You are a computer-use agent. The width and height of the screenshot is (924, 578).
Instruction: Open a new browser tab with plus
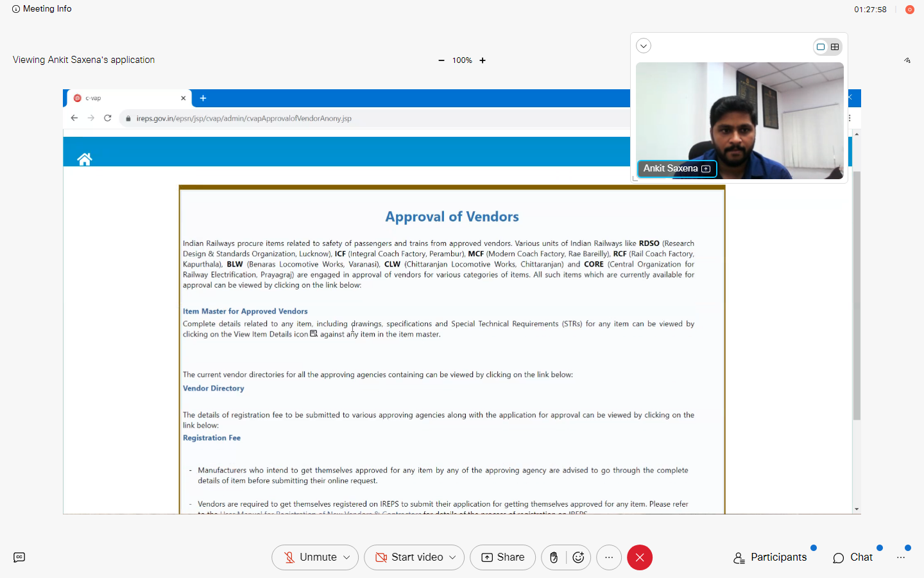click(203, 98)
